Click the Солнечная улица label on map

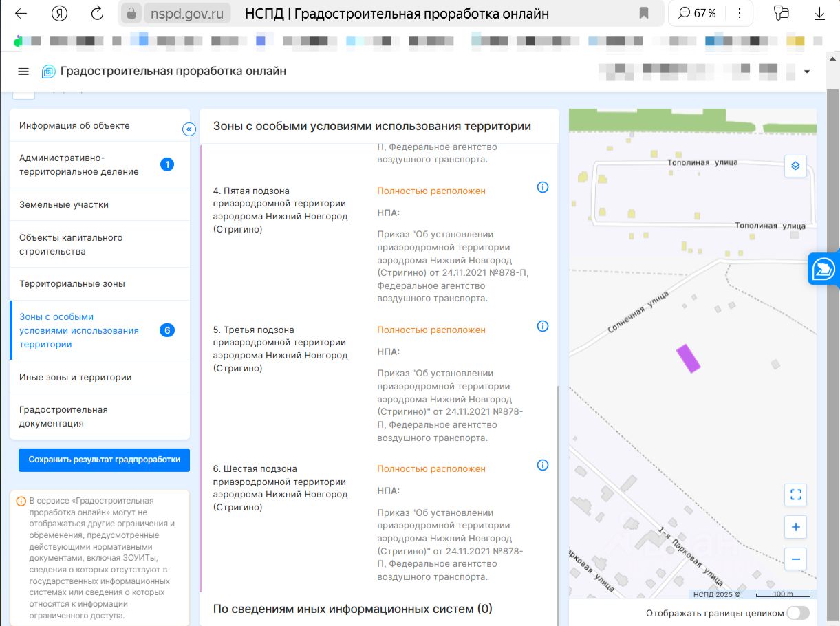click(637, 312)
